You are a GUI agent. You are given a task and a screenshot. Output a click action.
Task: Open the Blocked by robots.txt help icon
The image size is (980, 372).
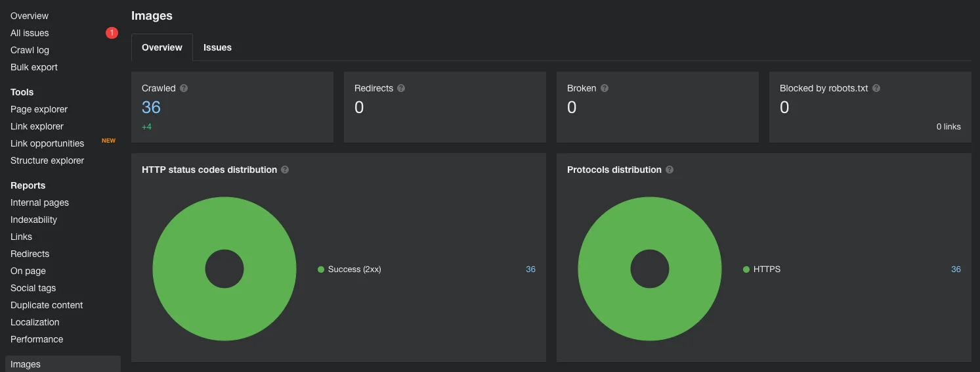[x=876, y=88]
